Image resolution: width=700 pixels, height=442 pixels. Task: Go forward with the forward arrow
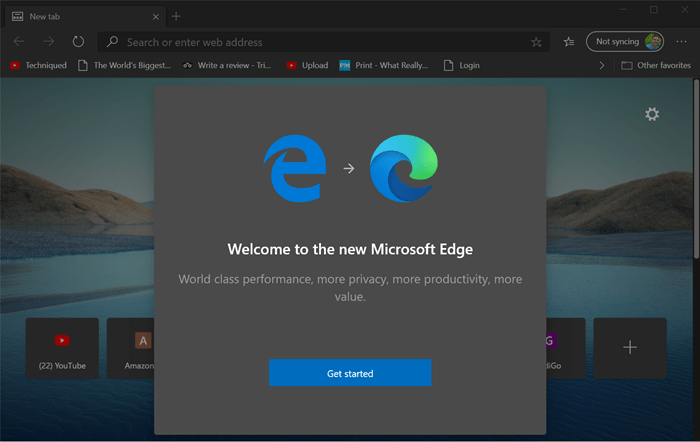tap(48, 42)
